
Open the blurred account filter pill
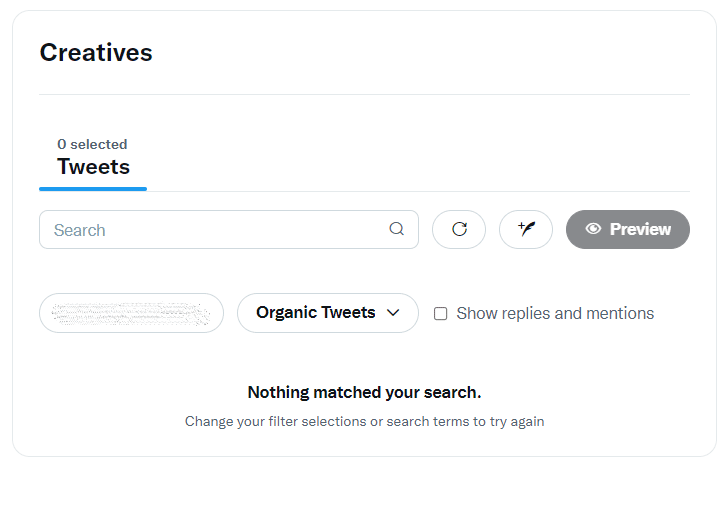coord(131,313)
